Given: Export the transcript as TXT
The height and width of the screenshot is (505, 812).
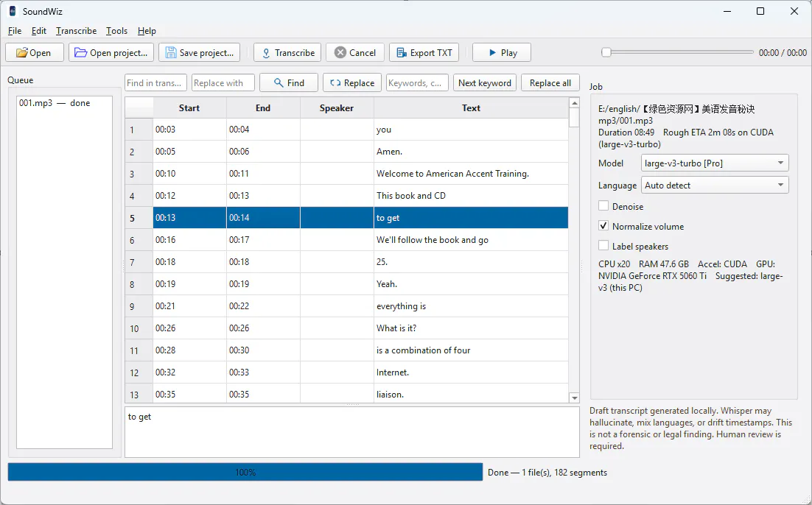Looking at the screenshot, I should pyautogui.click(x=424, y=53).
